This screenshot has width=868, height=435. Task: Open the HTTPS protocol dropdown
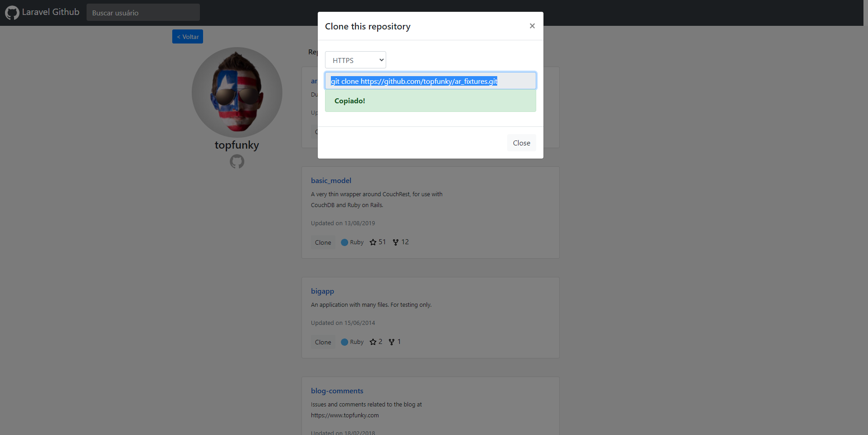pos(355,60)
